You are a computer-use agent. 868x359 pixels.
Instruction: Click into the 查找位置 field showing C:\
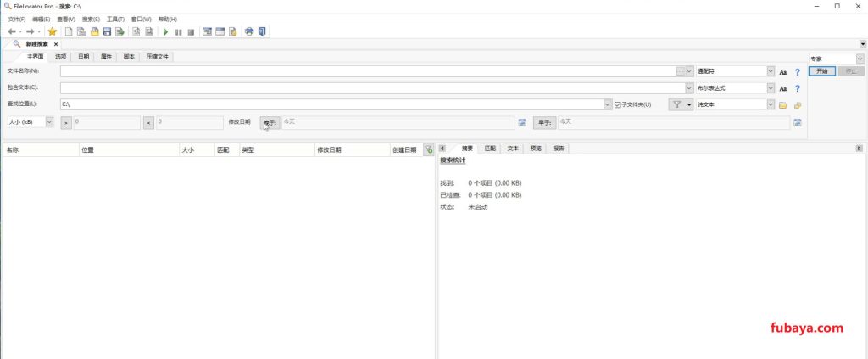coord(332,104)
